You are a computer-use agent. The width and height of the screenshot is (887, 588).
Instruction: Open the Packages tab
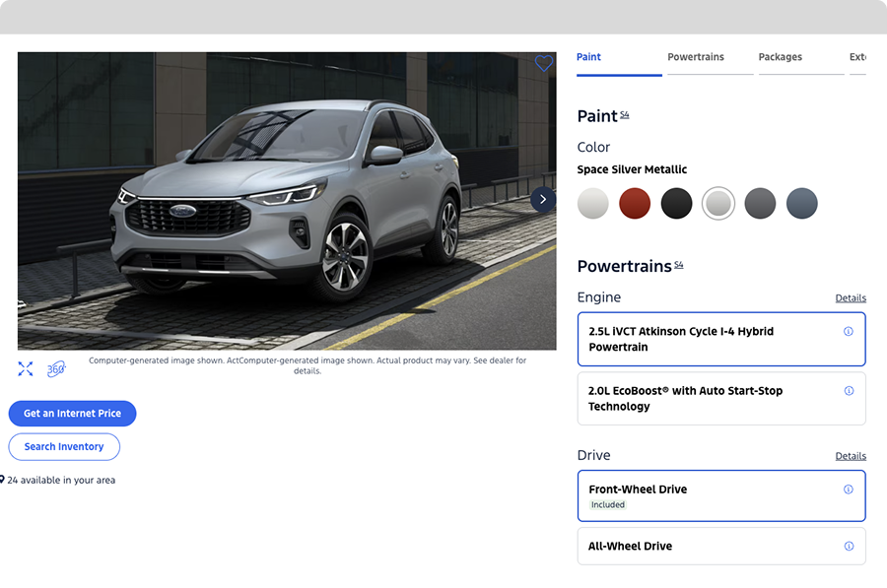pos(801,61)
